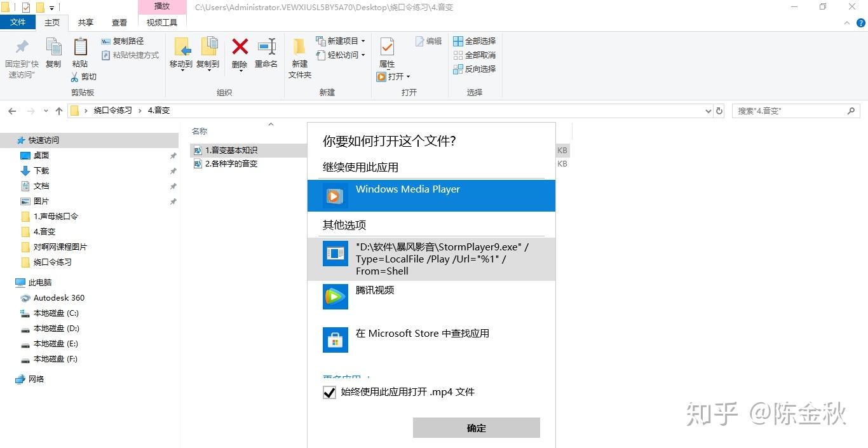Click Invert selection in ribbon

[474, 69]
